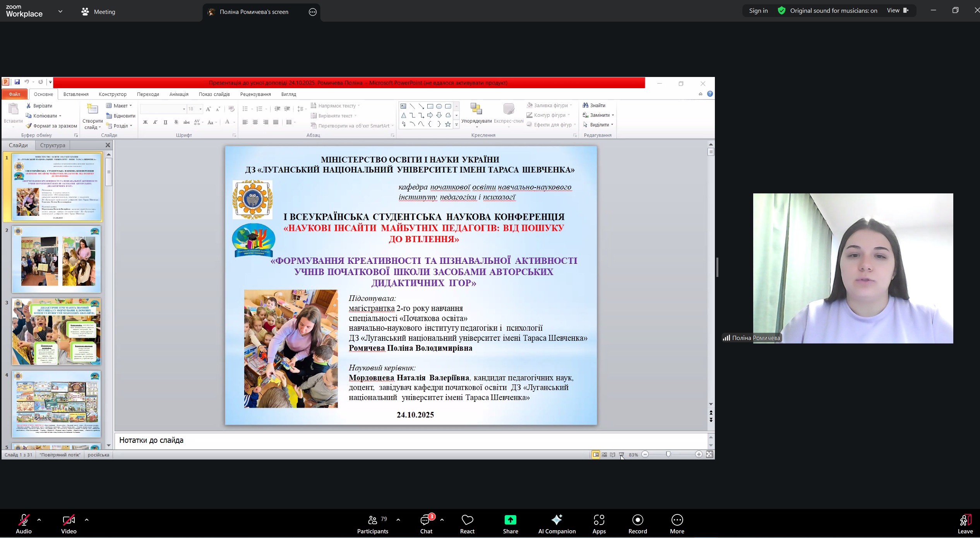Viewport: 980px width, 538px height.
Task: Switch to the Meeting tab
Action: click(x=98, y=12)
